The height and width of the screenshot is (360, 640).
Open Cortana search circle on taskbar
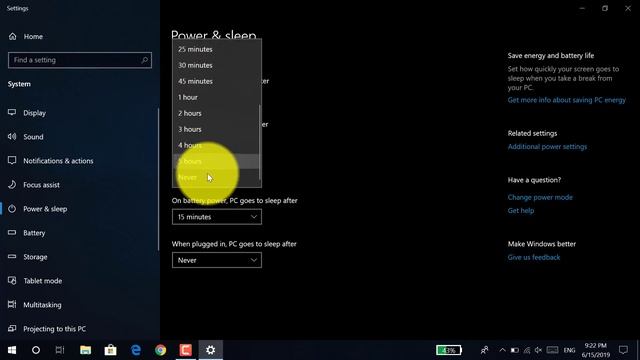(36, 350)
